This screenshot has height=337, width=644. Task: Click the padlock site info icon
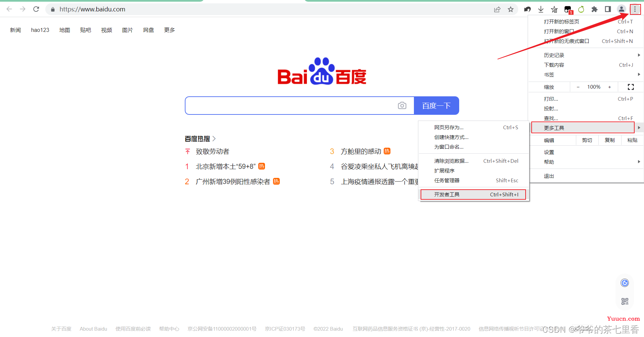pyautogui.click(x=53, y=9)
